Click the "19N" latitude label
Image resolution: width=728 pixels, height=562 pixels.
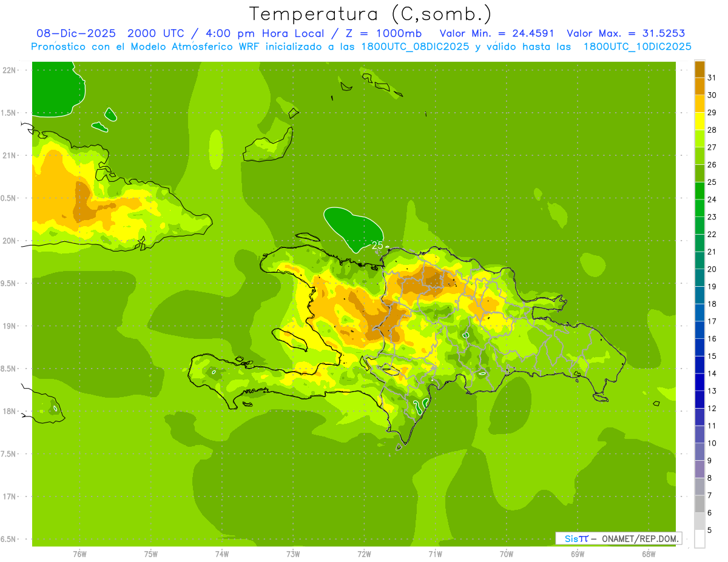(x=10, y=326)
